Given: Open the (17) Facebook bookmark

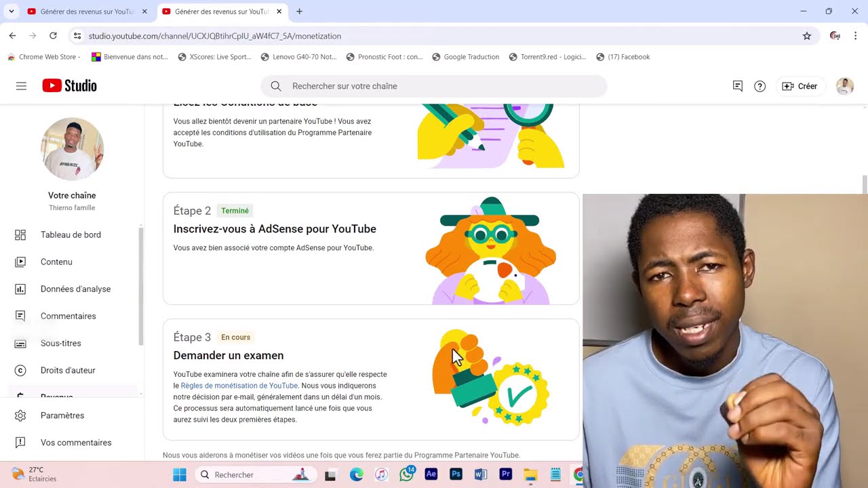Looking at the screenshot, I should [623, 57].
